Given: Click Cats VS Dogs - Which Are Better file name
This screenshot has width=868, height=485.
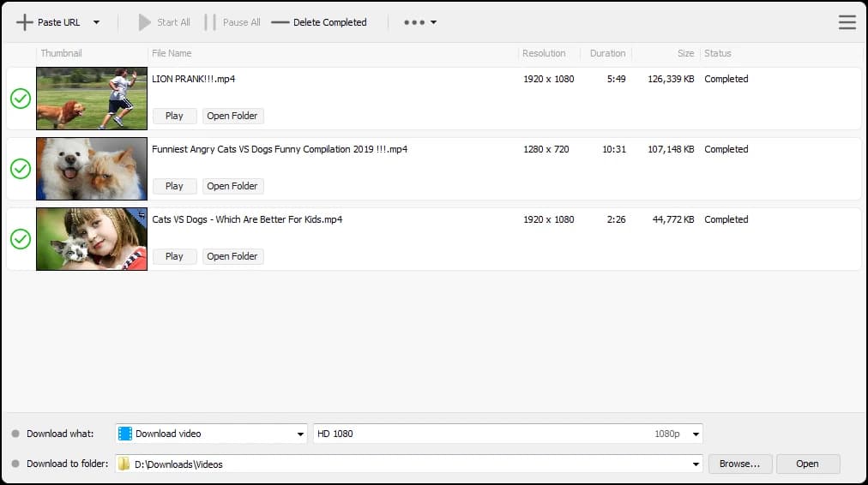Looking at the screenshot, I should pyautogui.click(x=247, y=219).
